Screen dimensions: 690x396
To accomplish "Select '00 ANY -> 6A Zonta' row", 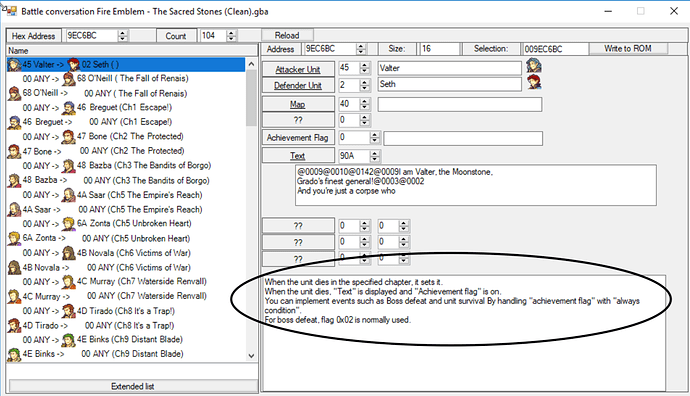I will 126,224.
